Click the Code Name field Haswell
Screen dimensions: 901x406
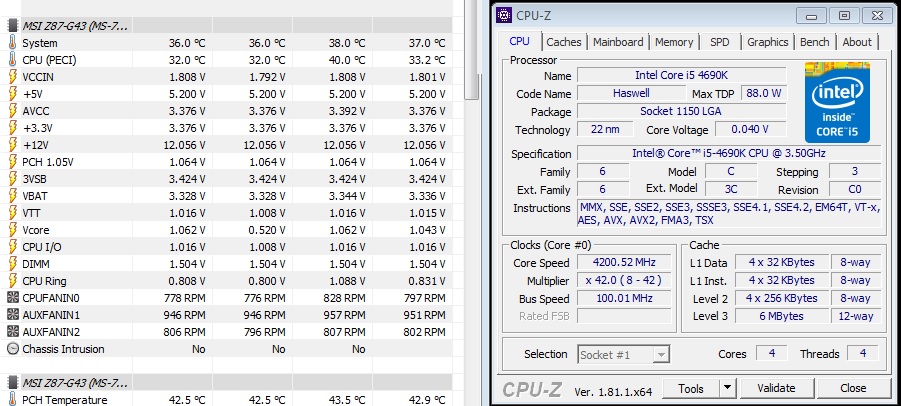[631, 93]
